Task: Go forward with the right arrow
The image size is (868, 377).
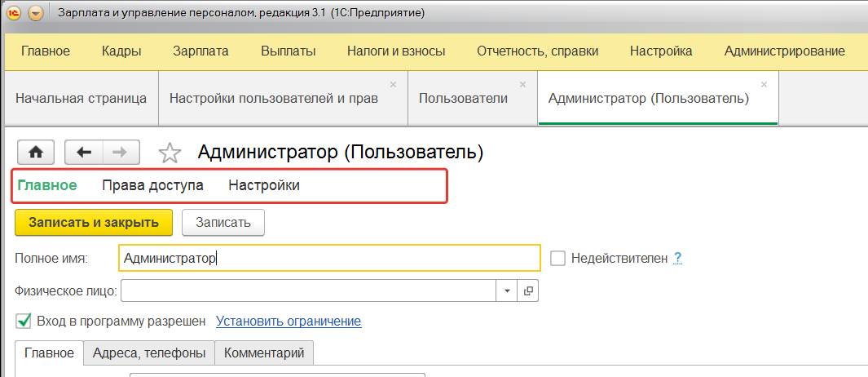Action: pos(119,152)
